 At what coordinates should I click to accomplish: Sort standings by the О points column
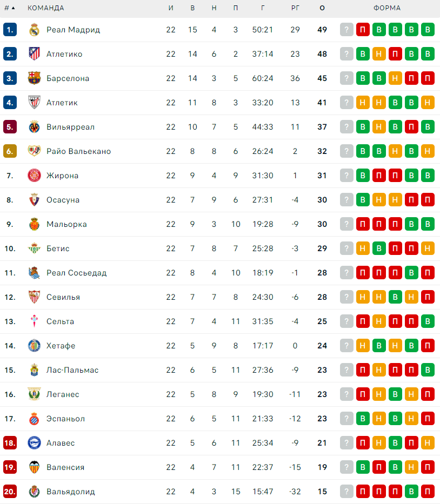coord(322,8)
